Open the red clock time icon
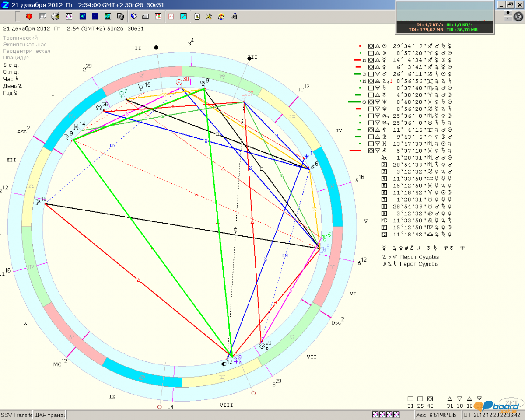 click(x=171, y=17)
